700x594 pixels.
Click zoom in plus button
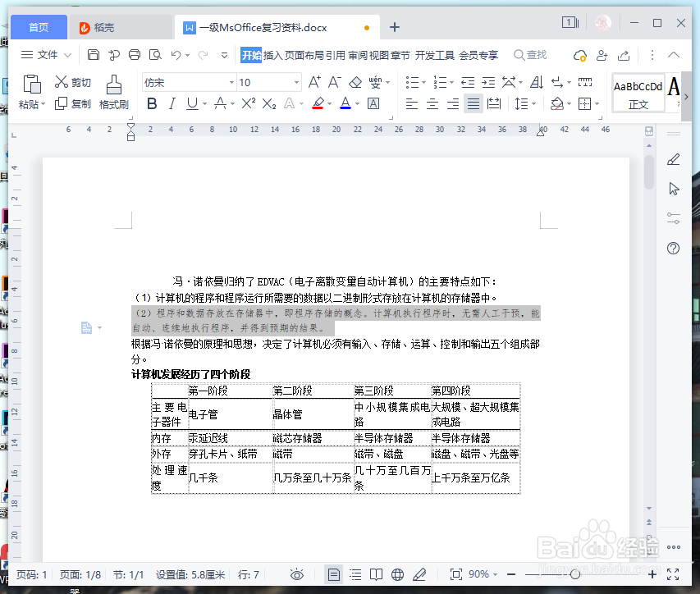[x=652, y=574]
